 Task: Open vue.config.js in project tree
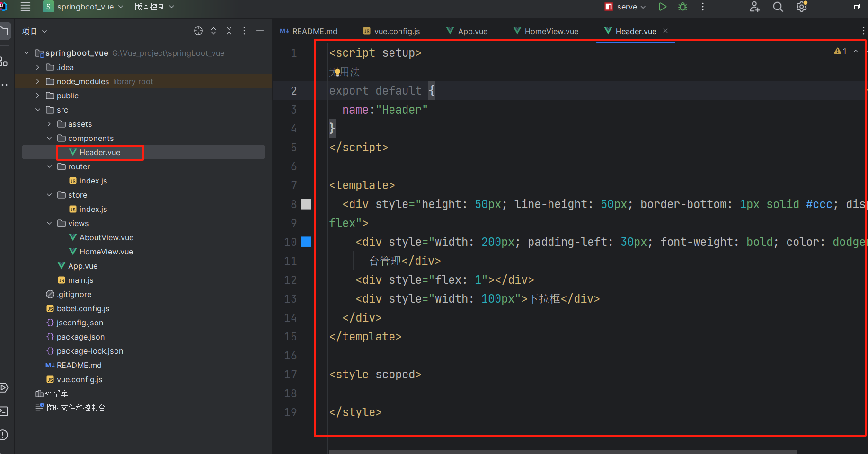point(74,379)
